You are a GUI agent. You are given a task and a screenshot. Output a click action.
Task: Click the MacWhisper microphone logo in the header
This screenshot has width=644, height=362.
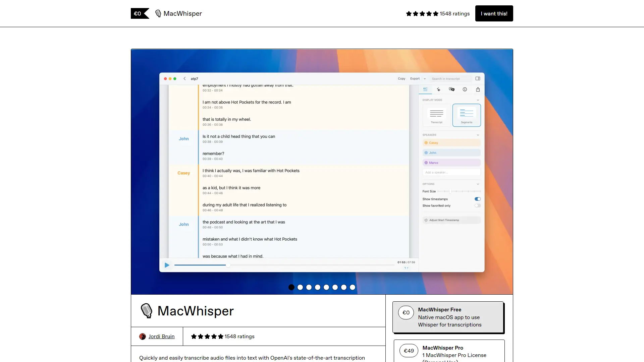pos(158,13)
